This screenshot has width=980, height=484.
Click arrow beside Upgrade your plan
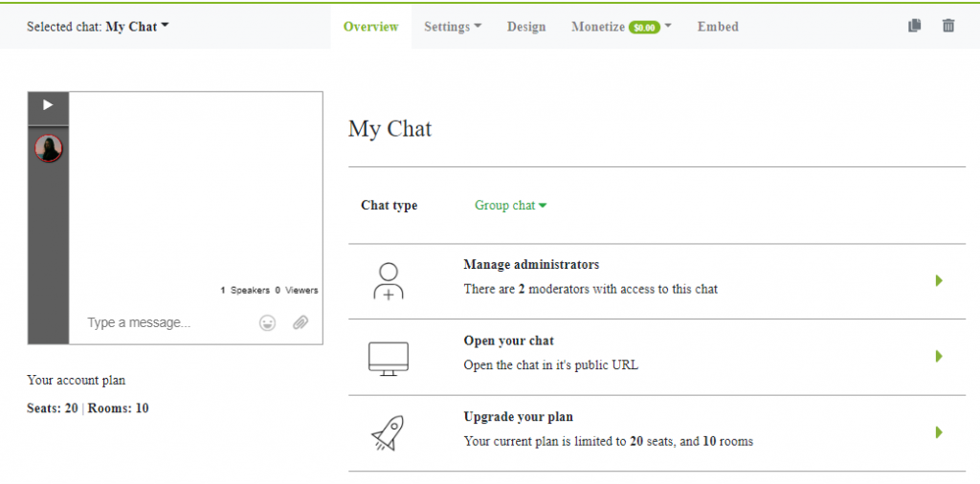click(x=939, y=432)
